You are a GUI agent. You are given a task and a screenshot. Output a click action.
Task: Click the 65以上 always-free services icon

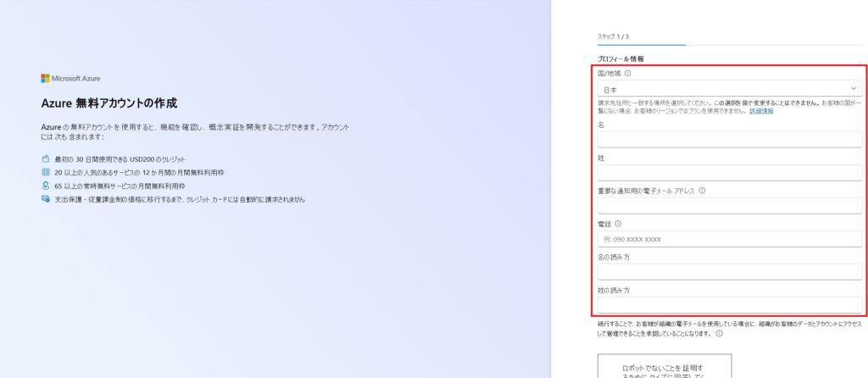coord(46,185)
